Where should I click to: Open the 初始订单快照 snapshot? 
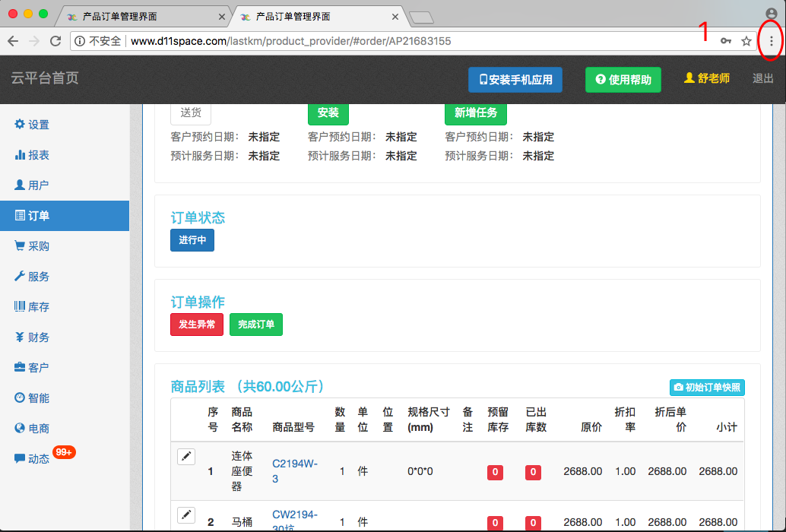707,388
